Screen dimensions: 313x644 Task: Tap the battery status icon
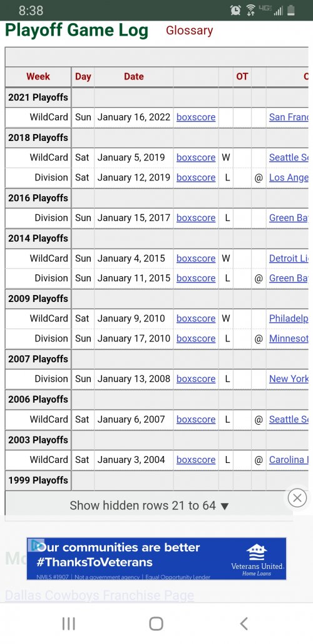coord(291,10)
